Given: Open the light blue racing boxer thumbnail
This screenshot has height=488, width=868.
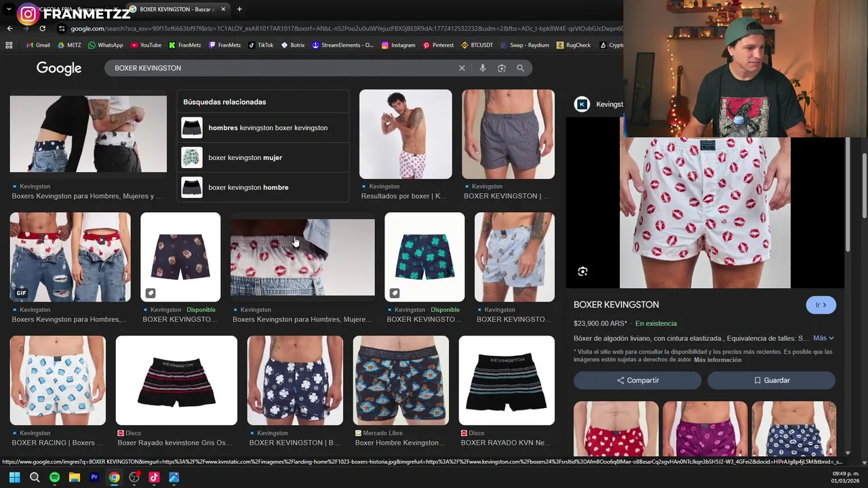Looking at the screenshot, I should pyautogui.click(x=58, y=380).
